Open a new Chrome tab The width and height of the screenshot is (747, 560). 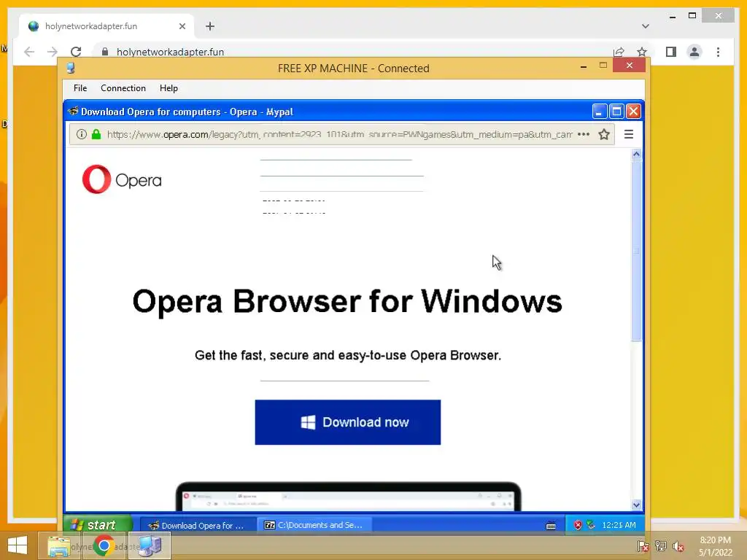pos(210,26)
